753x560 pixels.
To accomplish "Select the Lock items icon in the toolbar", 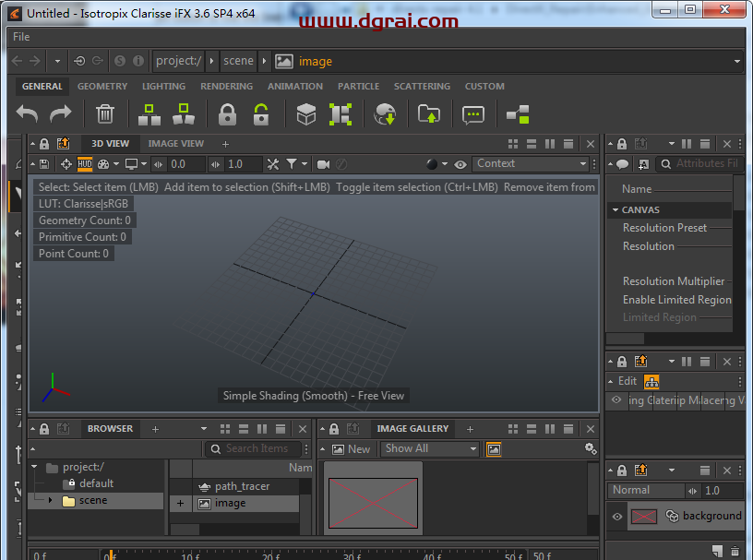I will tap(226, 114).
